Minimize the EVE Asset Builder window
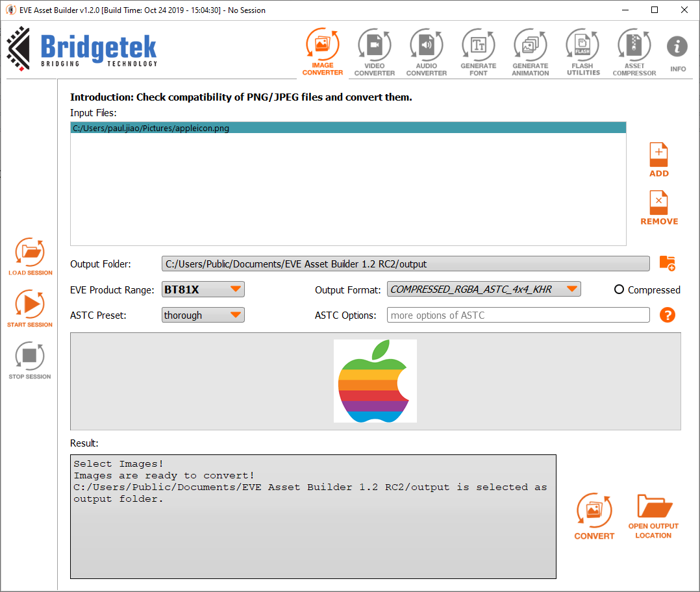Viewport: 700px width, 592px height. 625,10
